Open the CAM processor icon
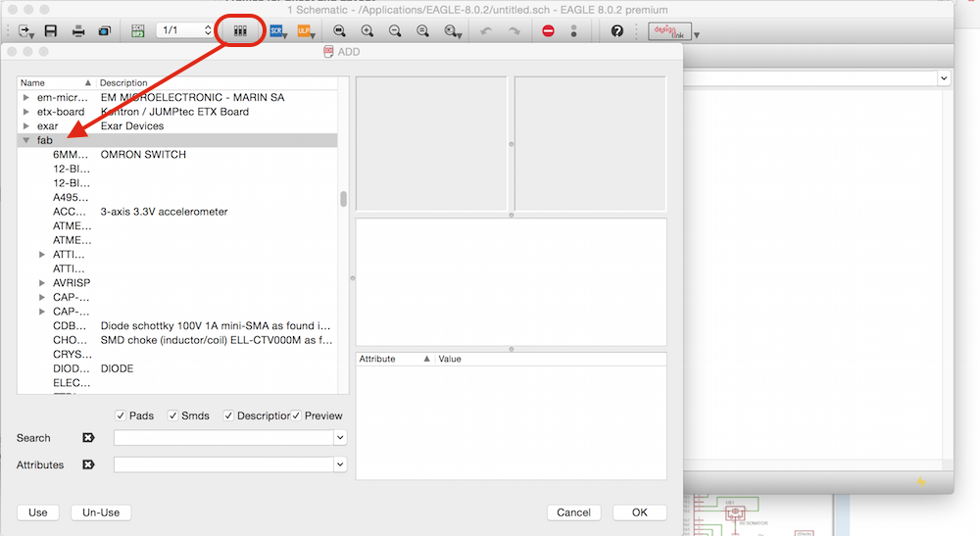This screenshot has height=536, width=980. click(105, 30)
